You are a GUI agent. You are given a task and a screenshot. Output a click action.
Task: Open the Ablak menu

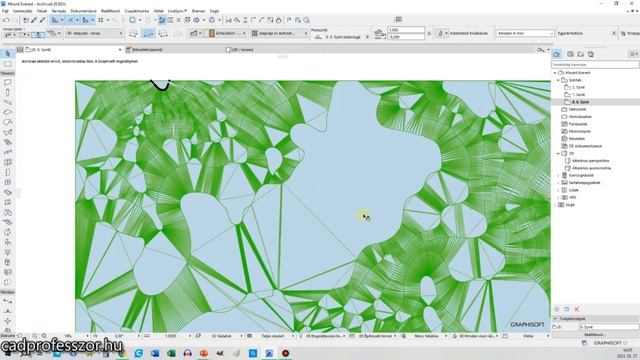[x=158, y=11]
